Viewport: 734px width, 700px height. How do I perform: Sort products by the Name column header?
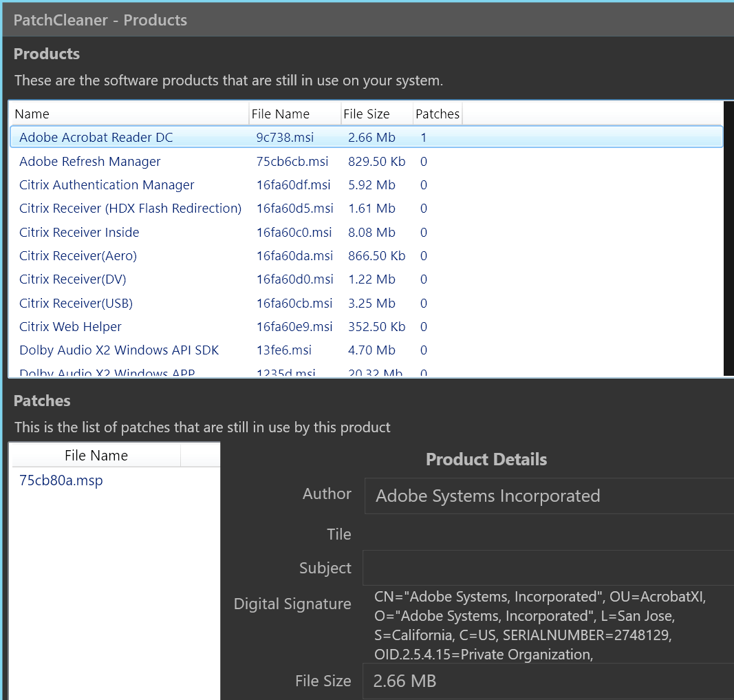129,114
